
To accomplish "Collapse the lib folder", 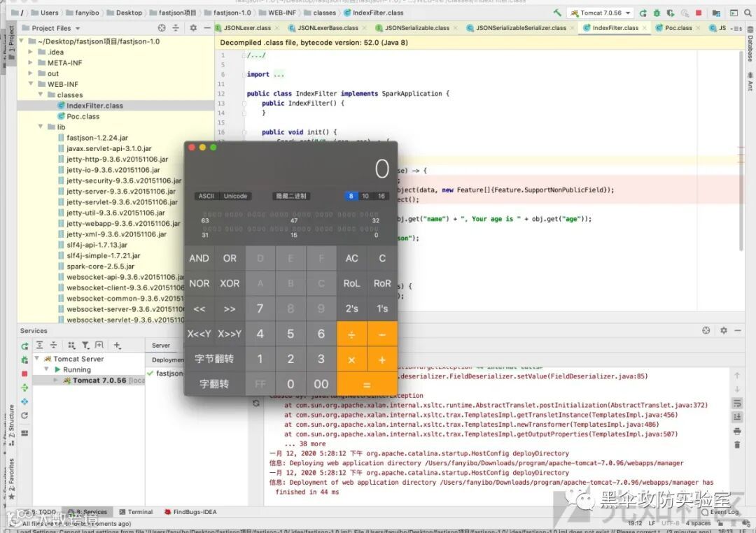I will [x=41, y=127].
